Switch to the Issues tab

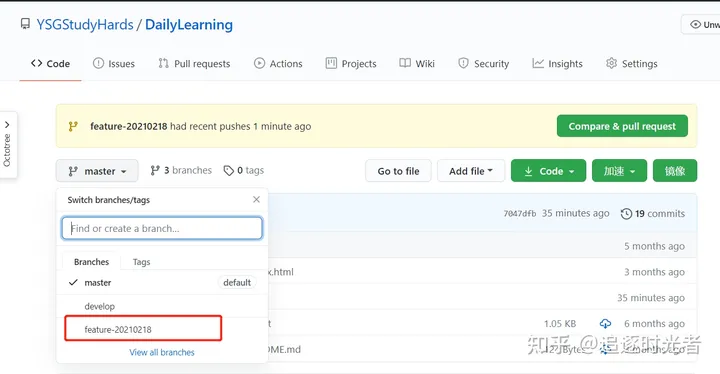click(x=114, y=63)
